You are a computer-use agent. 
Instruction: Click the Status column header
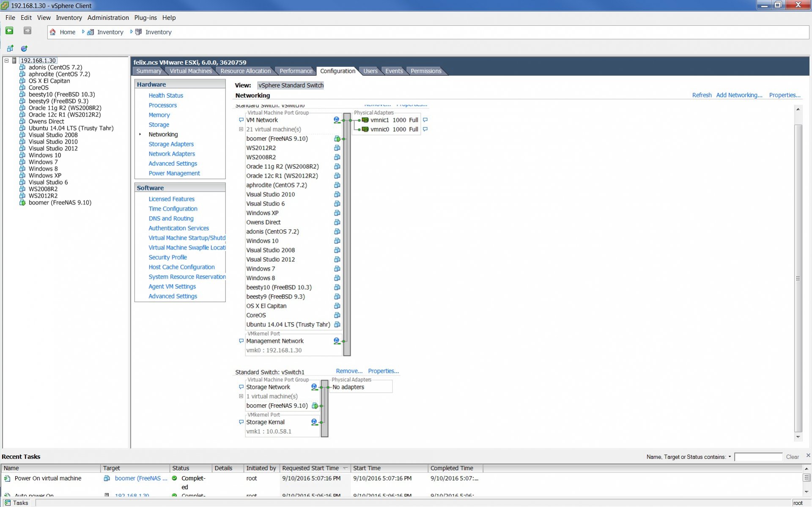pyautogui.click(x=191, y=468)
